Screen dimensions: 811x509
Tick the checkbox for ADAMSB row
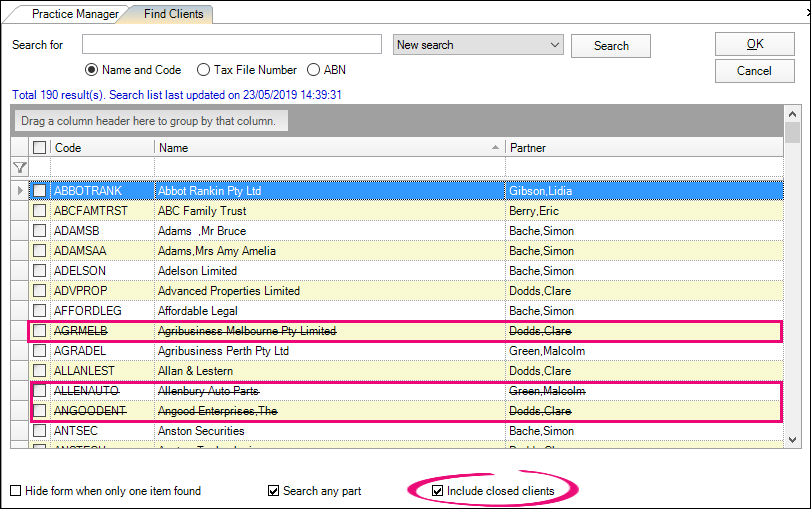tap(39, 231)
